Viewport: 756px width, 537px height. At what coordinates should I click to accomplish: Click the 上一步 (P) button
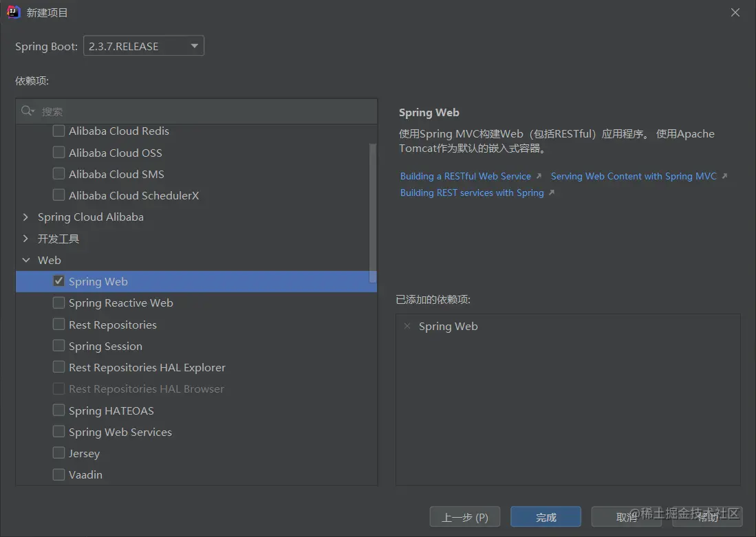click(x=465, y=517)
